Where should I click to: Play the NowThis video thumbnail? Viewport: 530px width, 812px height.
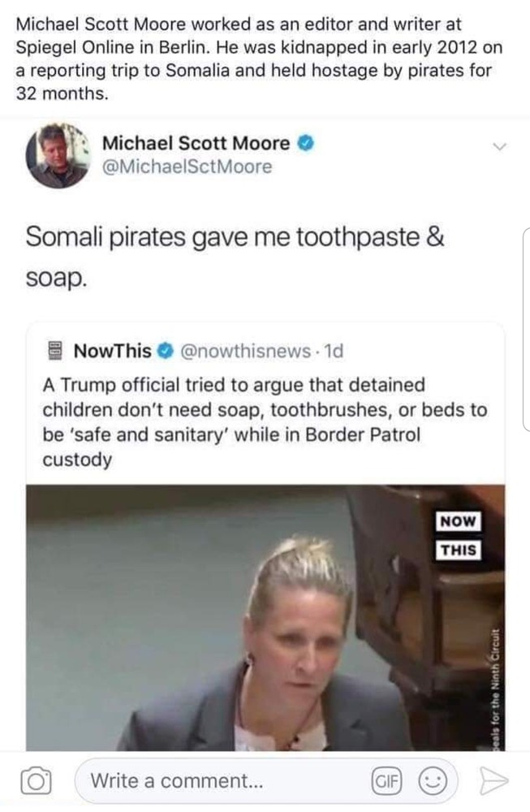click(265, 617)
